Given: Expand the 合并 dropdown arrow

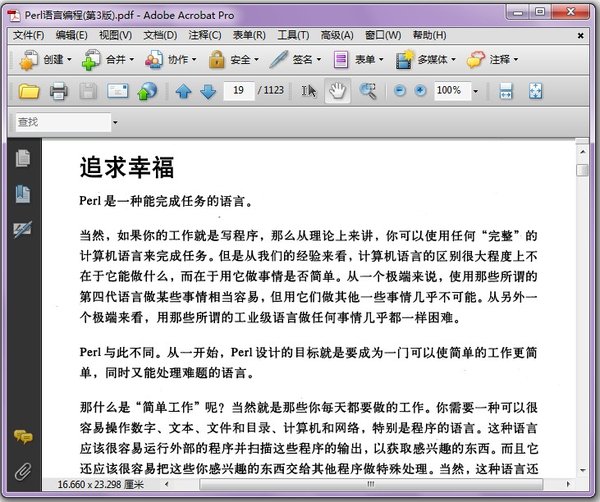Looking at the screenshot, I should point(132,60).
